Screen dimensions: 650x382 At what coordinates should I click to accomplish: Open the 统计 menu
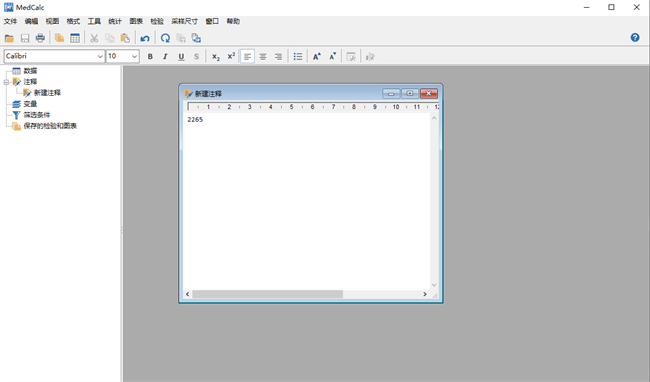115,21
